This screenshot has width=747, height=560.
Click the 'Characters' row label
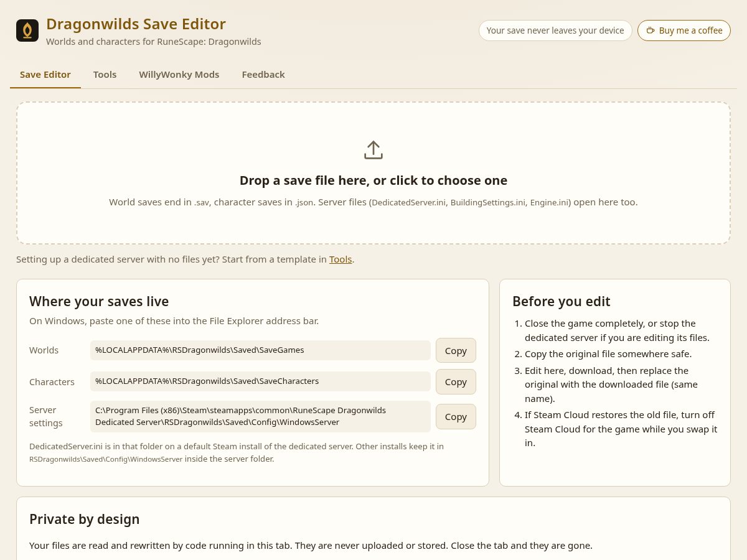click(x=52, y=381)
